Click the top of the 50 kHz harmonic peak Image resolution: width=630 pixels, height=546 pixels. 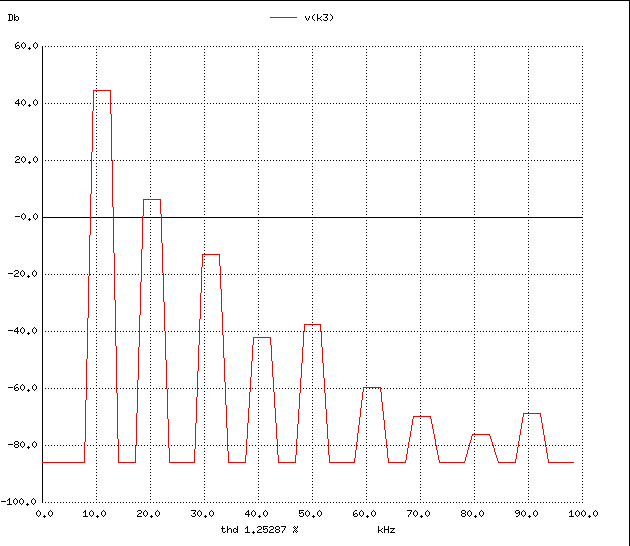coord(312,324)
